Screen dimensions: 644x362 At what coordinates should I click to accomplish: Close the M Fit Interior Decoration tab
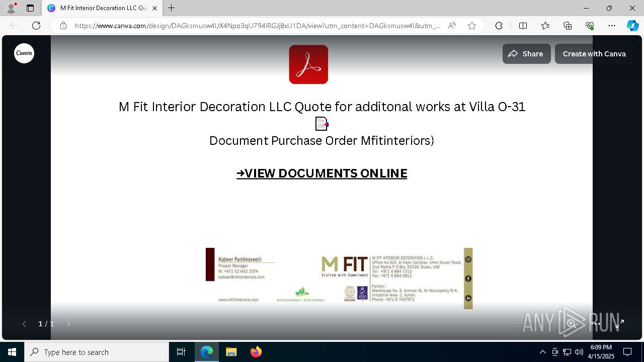coord(154,8)
